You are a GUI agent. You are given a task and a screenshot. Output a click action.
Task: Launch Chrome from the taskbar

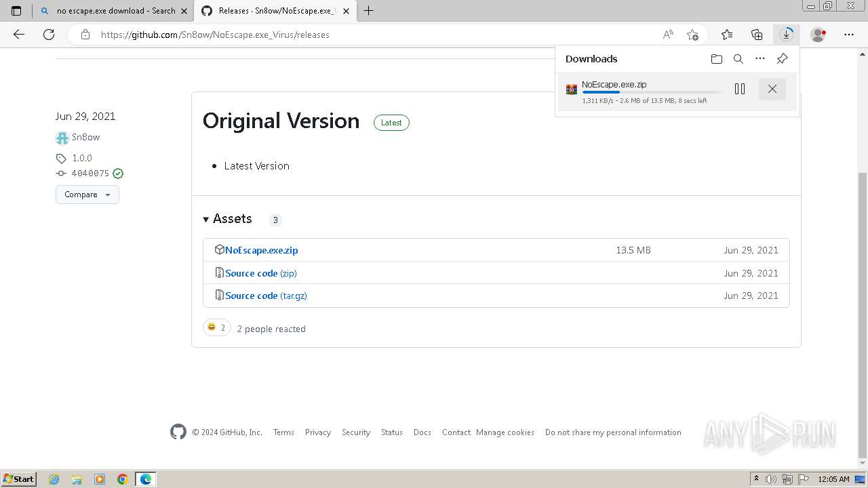[123, 479]
